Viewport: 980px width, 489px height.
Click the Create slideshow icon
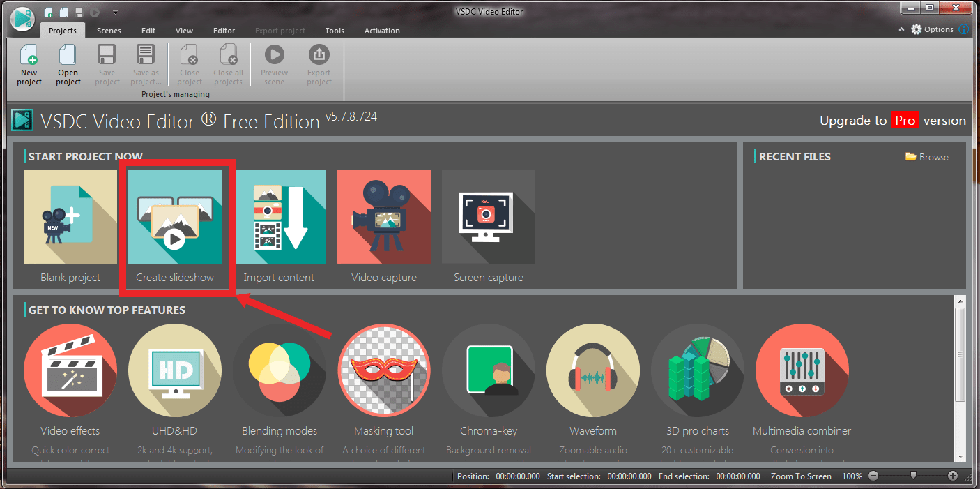click(175, 217)
